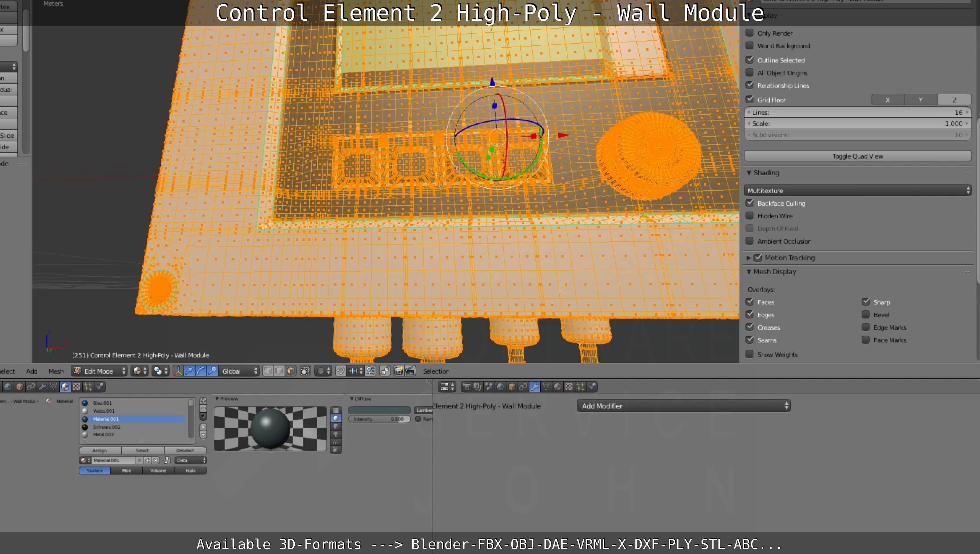The image size is (980, 554).
Task: Open Modifiers wrench tab in right properties
Action: (x=535, y=387)
